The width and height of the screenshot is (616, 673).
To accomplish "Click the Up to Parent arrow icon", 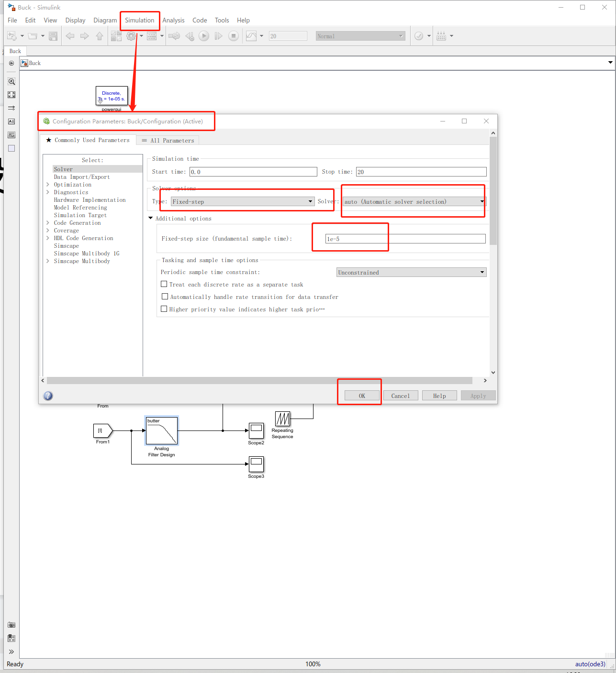I will click(x=100, y=36).
